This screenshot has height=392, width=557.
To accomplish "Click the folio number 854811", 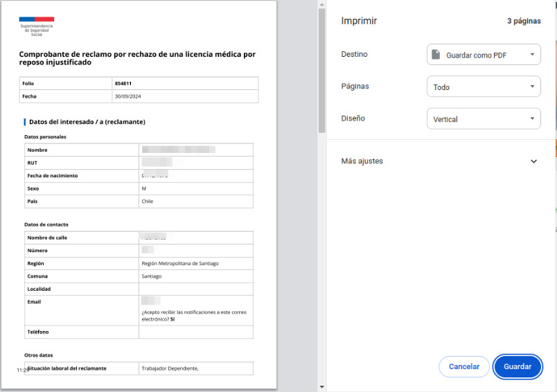I will (123, 83).
